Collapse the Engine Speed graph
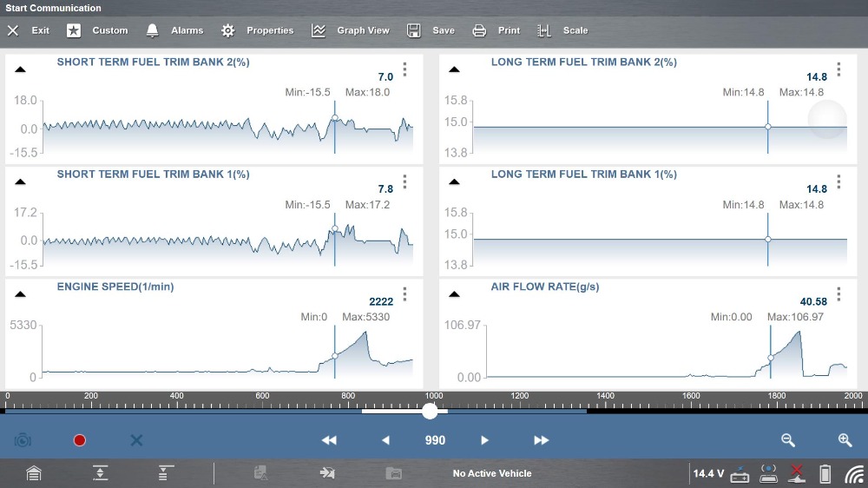This screenshot has height=488, width=868. coord(21,293)
